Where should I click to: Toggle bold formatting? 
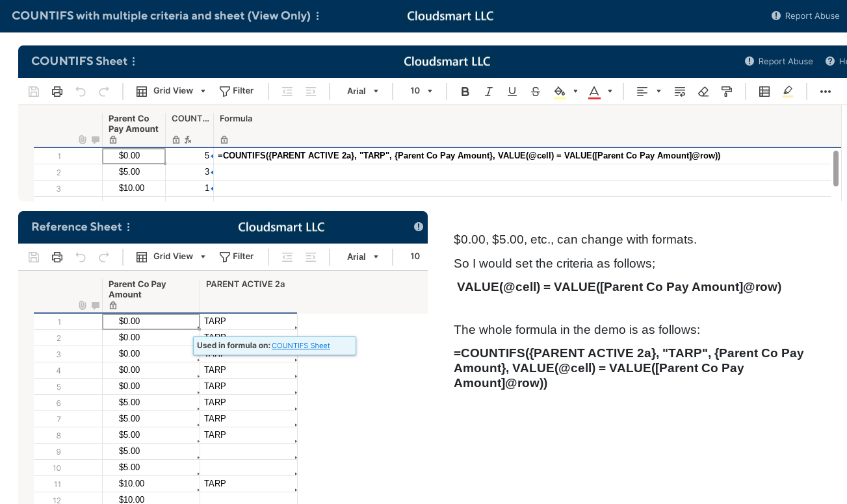point(465,91)
